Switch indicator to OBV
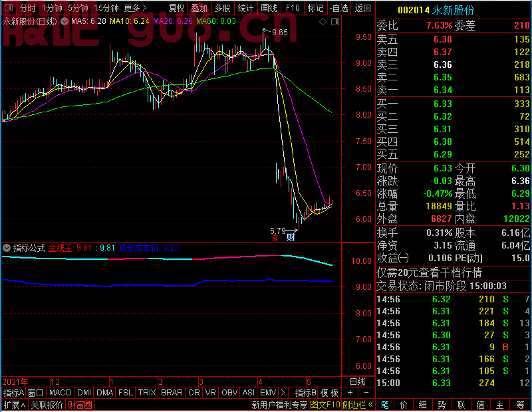The image size is (532, 412). (229, 393)
